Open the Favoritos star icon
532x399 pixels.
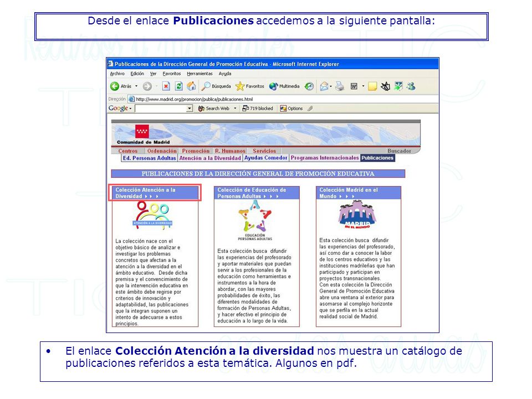pyautogui.click(x=239, y=86)
